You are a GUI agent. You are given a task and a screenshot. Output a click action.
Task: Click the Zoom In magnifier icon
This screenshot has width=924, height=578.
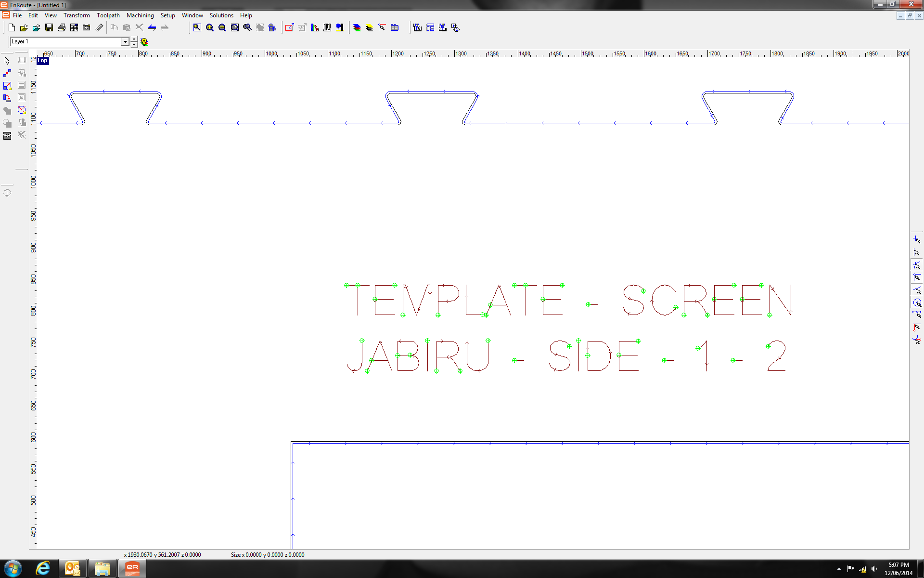pos(210,28)
